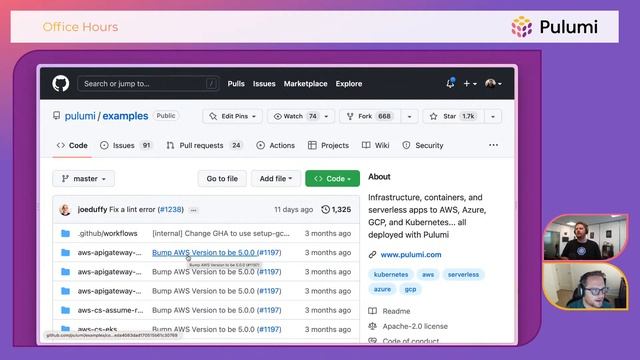640x360 pixels.
Task: Click the Watch button
Action: tap(295, 116)
